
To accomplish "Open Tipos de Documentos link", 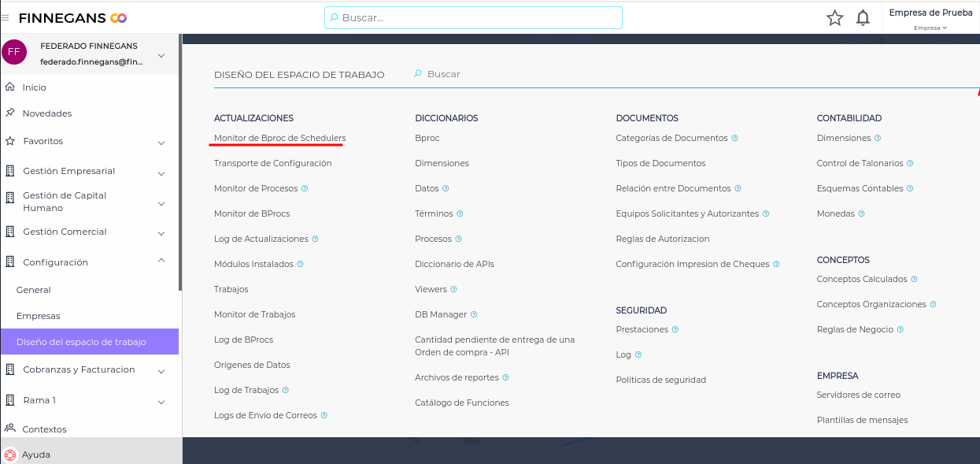I will 660,163.
